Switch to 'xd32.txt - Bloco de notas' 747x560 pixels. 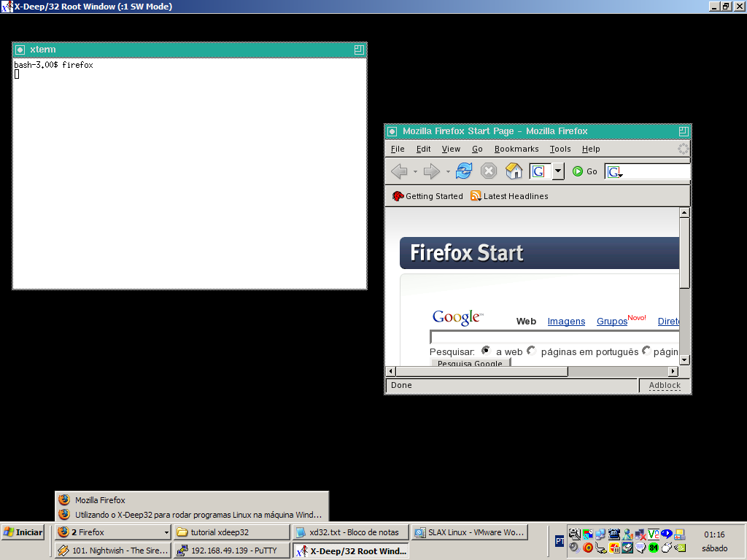(351, 532)
